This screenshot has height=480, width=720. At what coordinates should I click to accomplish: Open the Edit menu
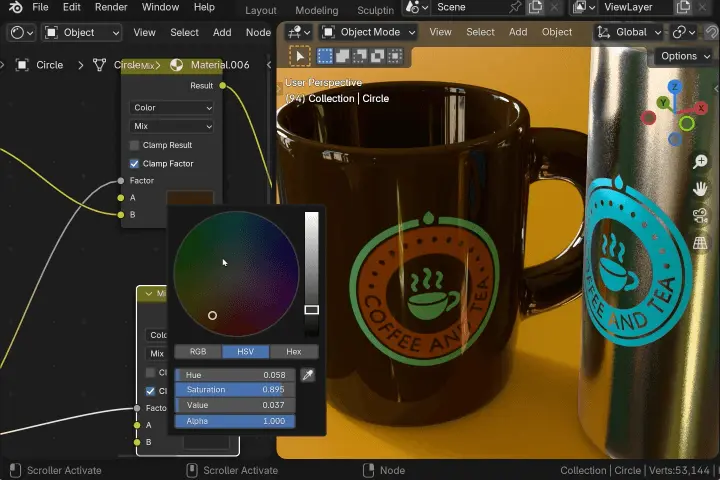[x=72, y=7]
